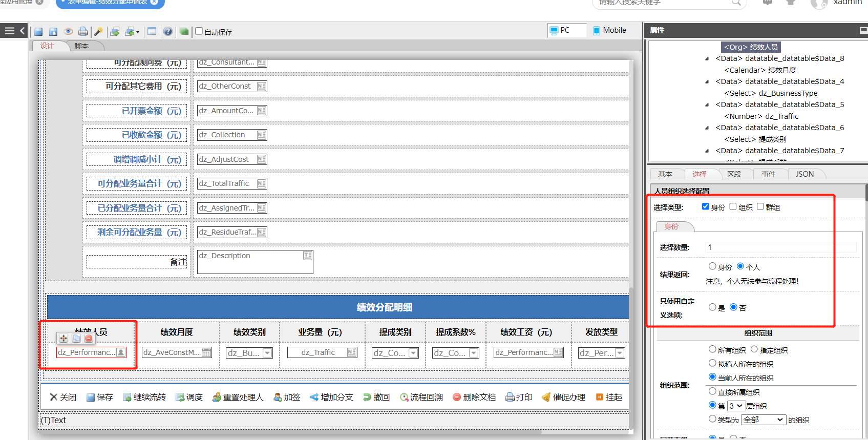Open the dz_Co... dropdown under 提成系数%
Screen dimensions: 868x440
coord(474,353)
